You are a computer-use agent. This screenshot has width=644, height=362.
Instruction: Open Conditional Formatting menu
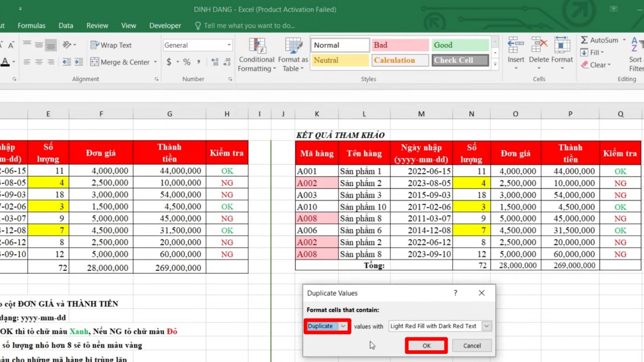tap(257, 55)
